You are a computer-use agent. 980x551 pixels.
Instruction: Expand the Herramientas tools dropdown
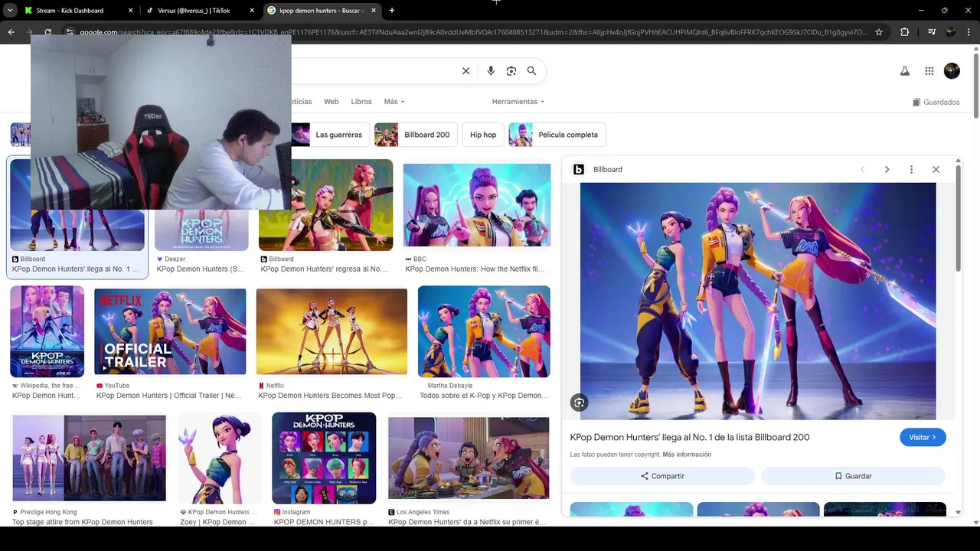tap(518, 101)
